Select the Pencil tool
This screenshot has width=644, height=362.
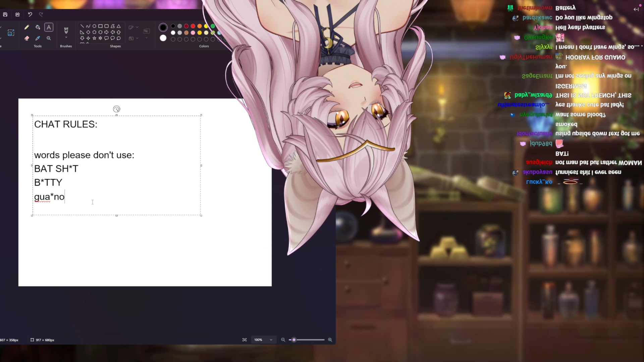26,27
